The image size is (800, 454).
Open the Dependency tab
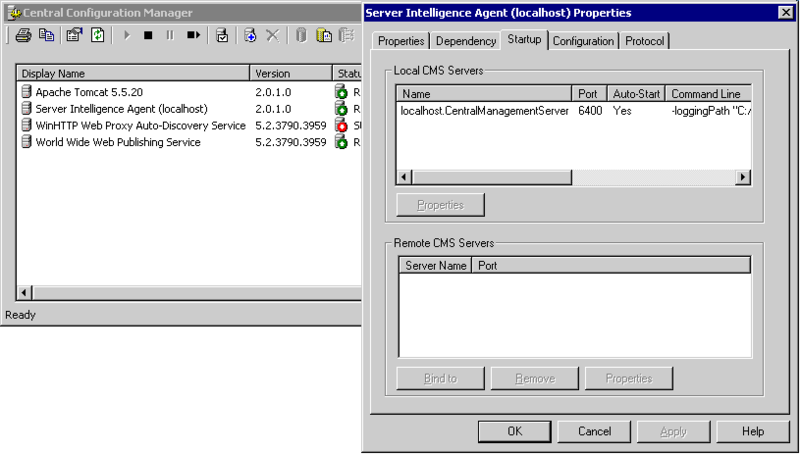click(466, 41)
